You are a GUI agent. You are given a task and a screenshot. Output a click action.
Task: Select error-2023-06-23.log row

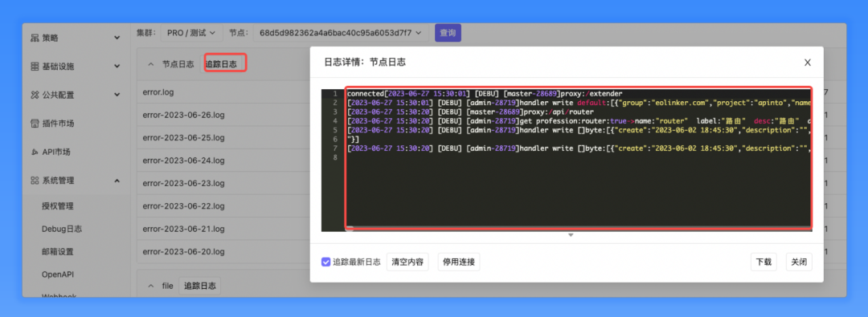point(223,183)
